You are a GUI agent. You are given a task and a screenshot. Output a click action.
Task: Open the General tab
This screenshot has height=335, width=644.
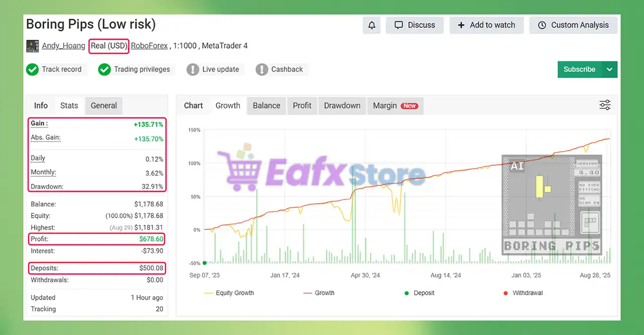tap(104, 106)
